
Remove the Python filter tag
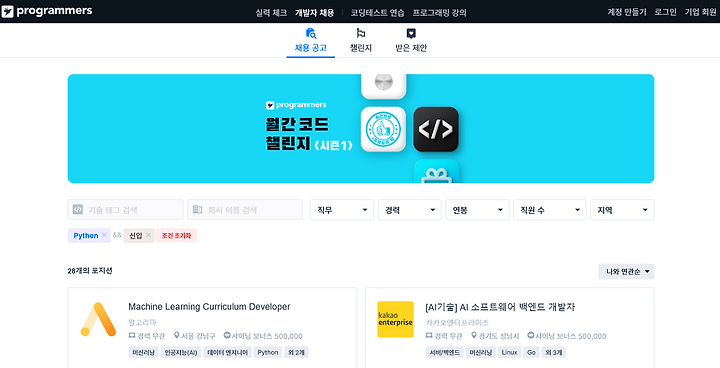104,235
